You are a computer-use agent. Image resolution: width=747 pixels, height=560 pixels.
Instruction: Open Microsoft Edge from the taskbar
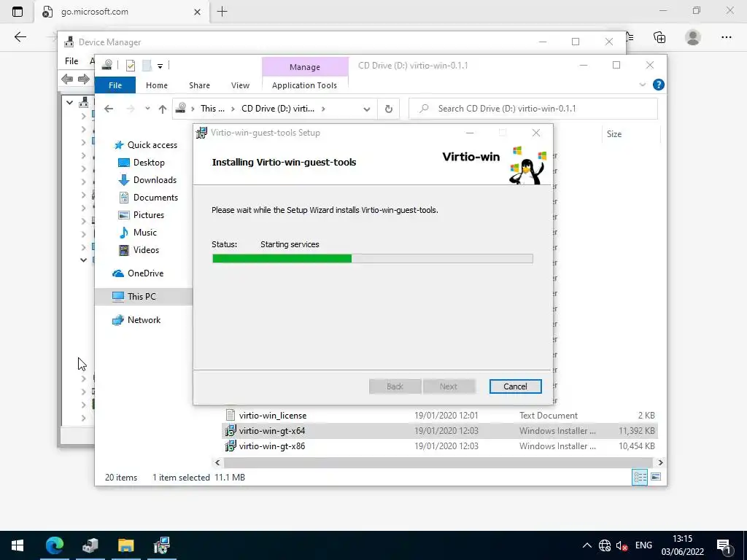54,545
